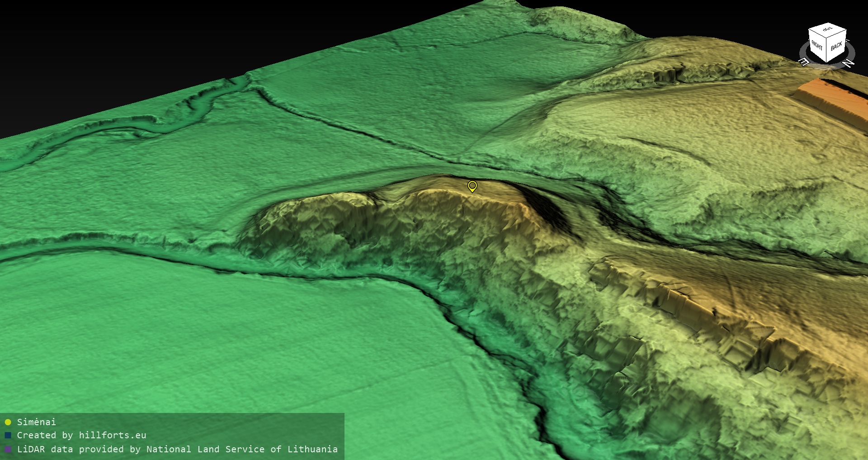Click the RIGHT face of the navigation cube
The width and height of the screenshot is (868, 460).
click(x=817, y=45)
